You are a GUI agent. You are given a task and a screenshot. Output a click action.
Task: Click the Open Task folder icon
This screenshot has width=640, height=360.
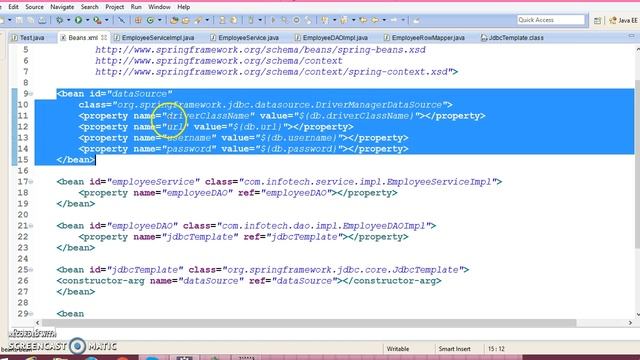(x=186, y=20)
